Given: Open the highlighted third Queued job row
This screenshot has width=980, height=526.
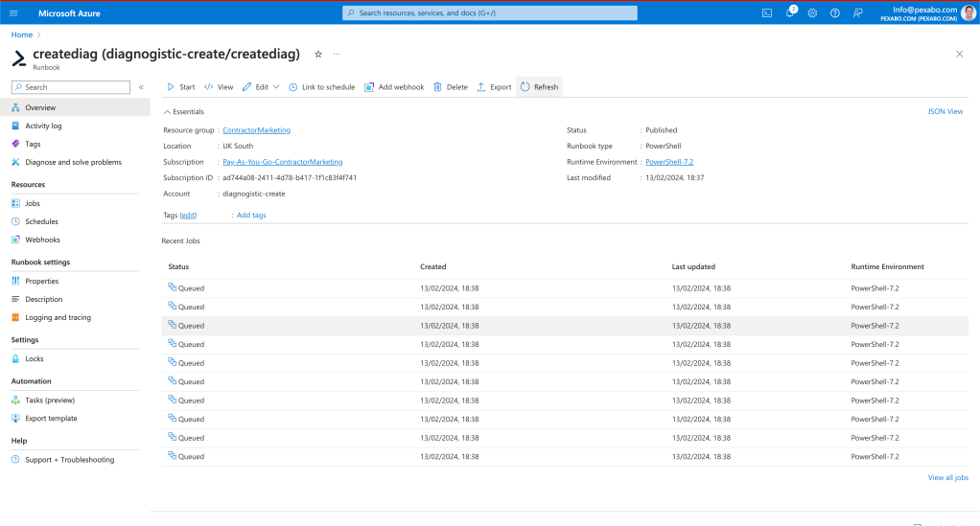Looking at the screenshot, I should point(565,326).
